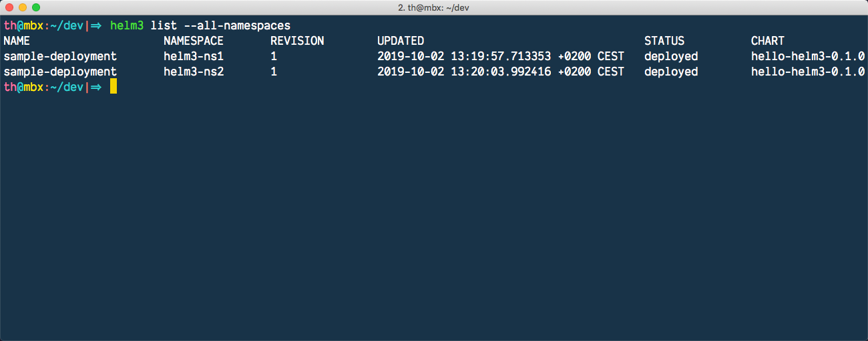Viewport: 868px width, 341px height.
Task: Click the helm3-ns1 namespace text
Action: tap(194, 56)
